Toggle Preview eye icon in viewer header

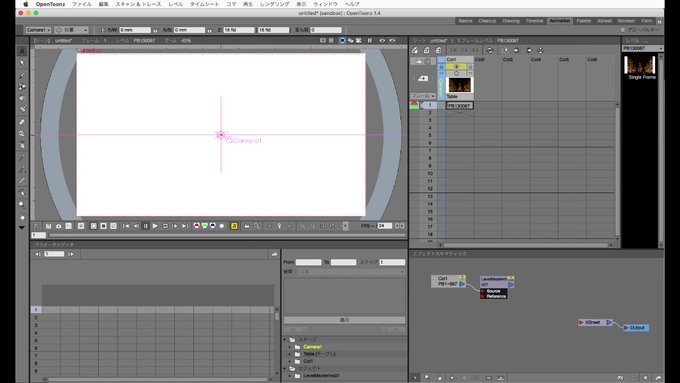click(382, 40)
